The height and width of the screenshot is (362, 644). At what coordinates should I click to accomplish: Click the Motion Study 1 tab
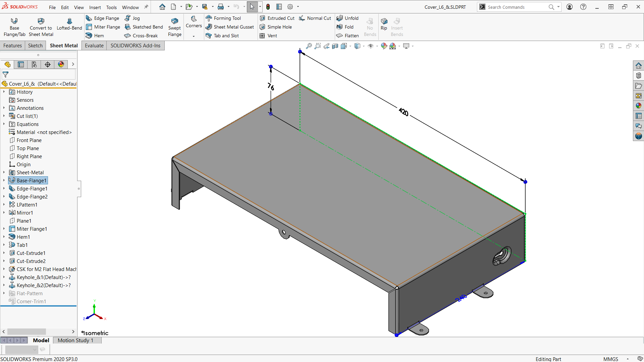click(75, 340)
